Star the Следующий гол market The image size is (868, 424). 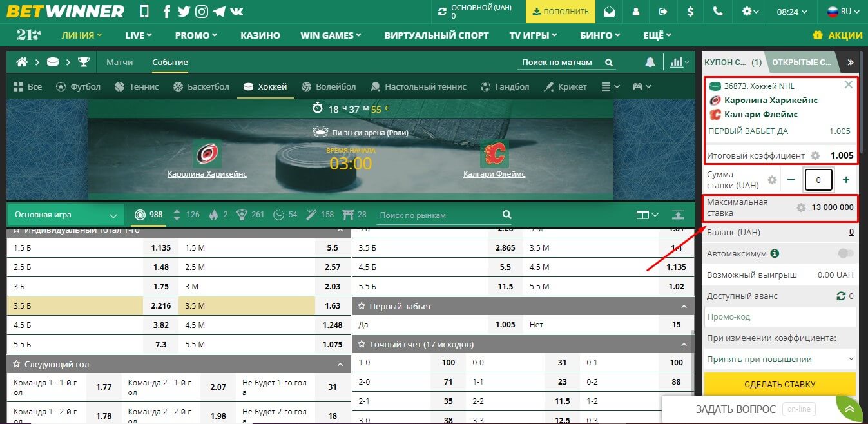coord(17,364)
